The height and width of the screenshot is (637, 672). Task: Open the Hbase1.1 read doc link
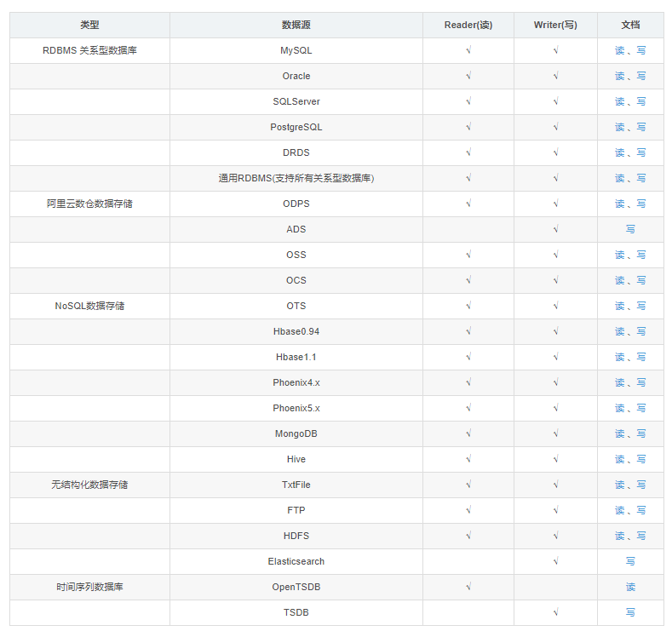click(620, 358)
